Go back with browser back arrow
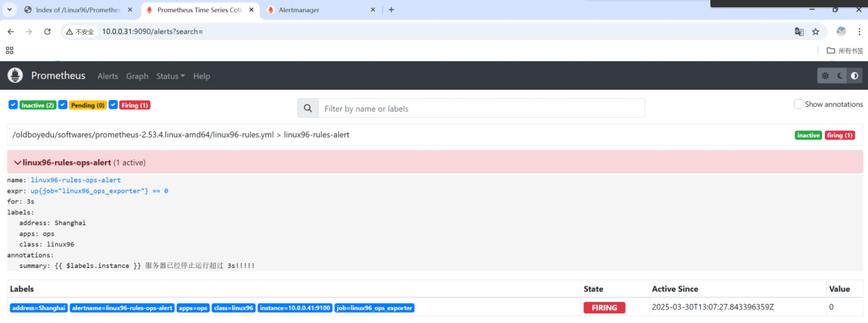 10,32
